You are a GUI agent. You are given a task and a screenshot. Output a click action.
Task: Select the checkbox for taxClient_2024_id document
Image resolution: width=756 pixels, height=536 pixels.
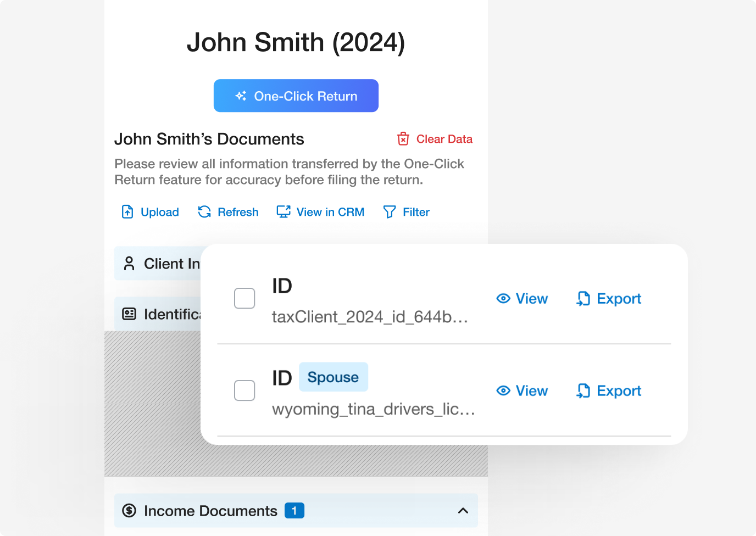click(244, 298)
